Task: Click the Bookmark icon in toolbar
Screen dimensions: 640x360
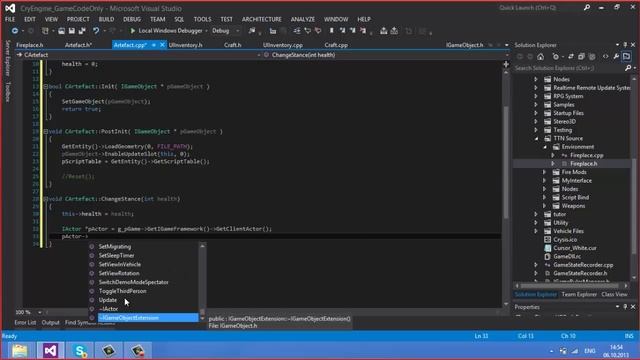Action: [x=331, y=31]
